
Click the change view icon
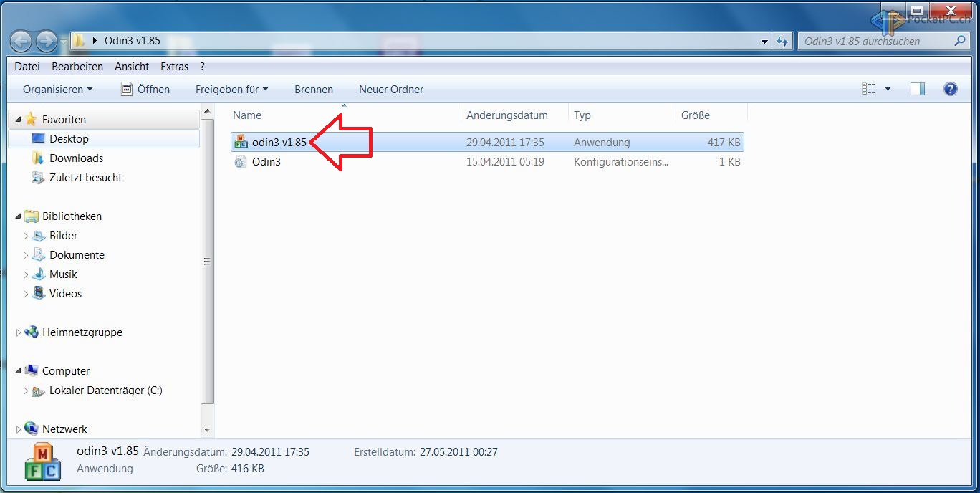[869, 89]
